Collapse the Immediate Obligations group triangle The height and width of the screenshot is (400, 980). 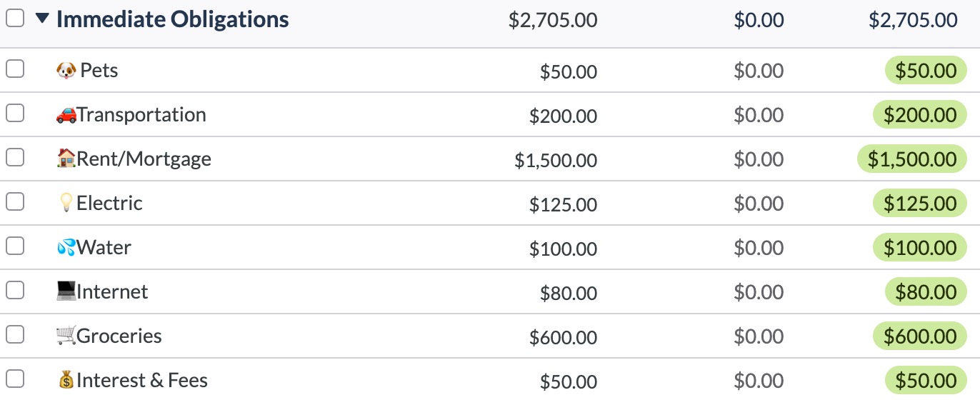42,19
